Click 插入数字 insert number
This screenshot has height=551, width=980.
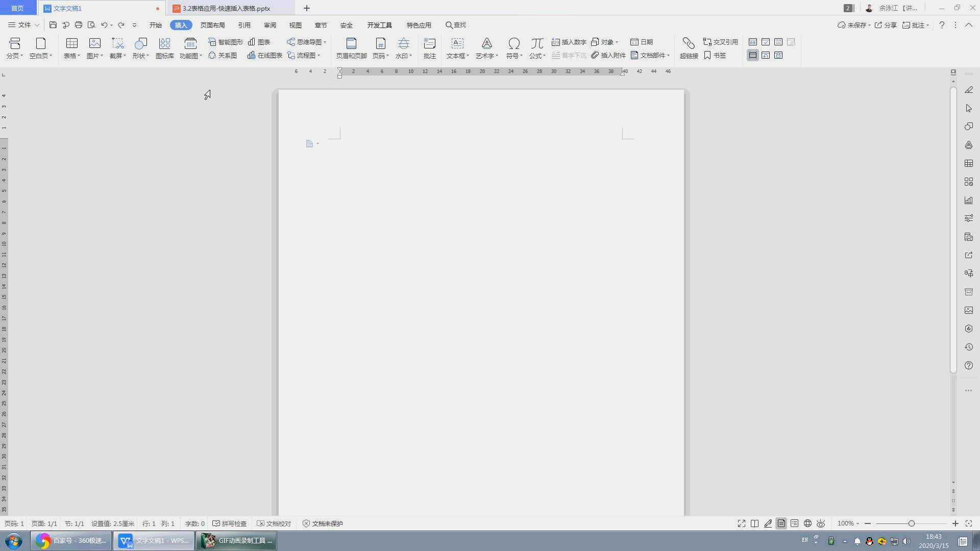(x=569, y=42)
